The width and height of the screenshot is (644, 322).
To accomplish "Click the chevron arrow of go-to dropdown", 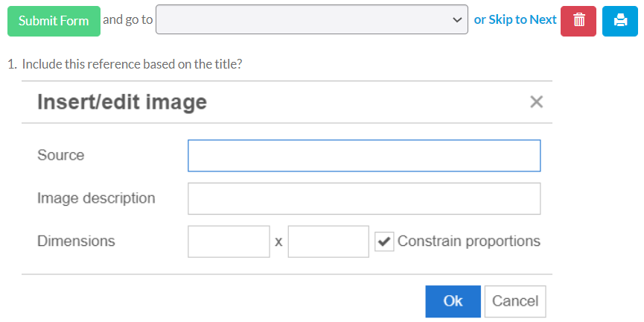I will (x=456, y=19).
